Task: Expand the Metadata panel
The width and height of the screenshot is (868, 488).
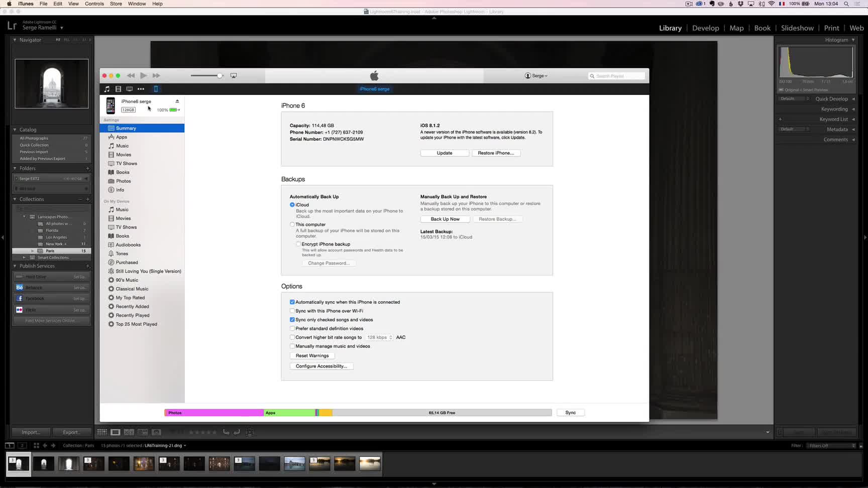Action: (853, 130)
